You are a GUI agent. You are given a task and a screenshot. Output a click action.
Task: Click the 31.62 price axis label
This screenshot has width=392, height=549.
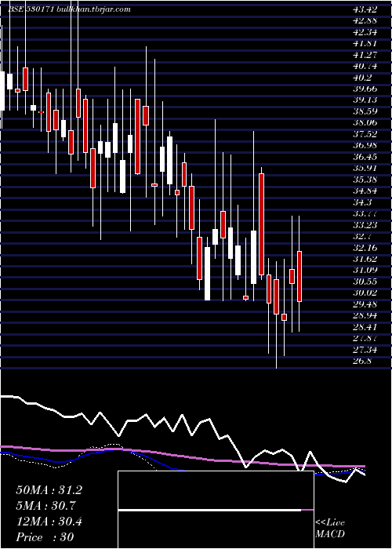click(365, 259)
